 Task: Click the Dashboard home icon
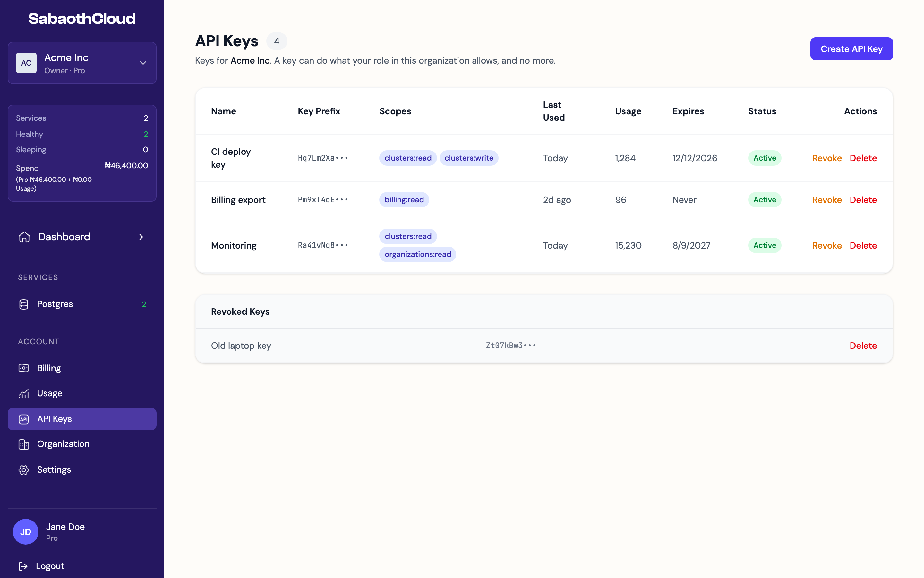click(24, 237)
